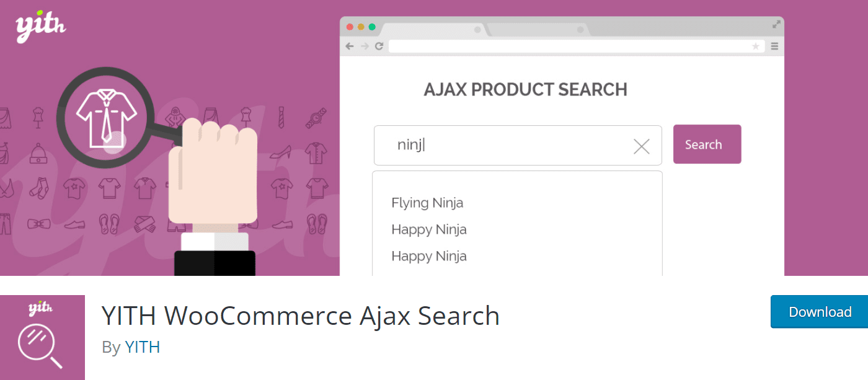This screenshot has width=868, height=380.
Task: Click the fullscreen expand arrows icon
Action: click(x=776, y=25)
